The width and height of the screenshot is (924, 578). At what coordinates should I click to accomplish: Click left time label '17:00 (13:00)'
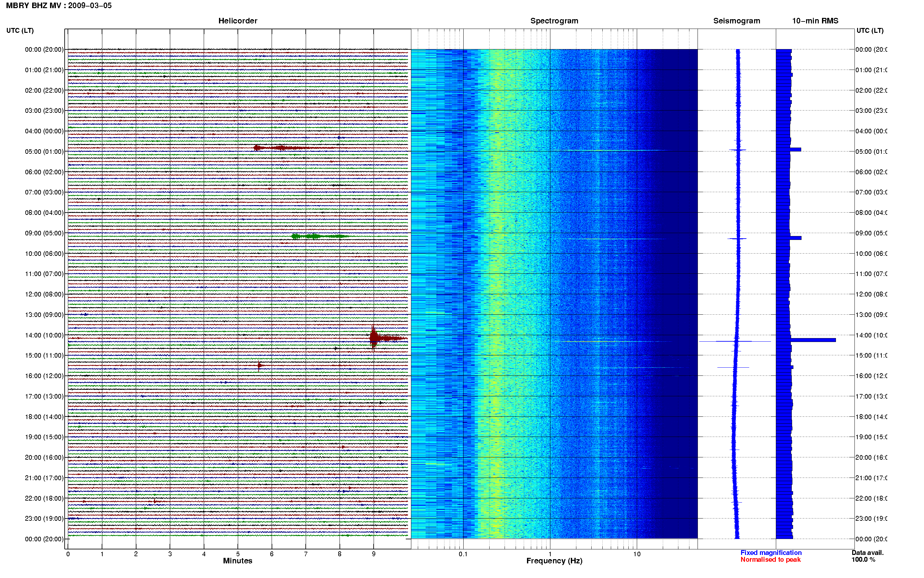tap(44, 396)
